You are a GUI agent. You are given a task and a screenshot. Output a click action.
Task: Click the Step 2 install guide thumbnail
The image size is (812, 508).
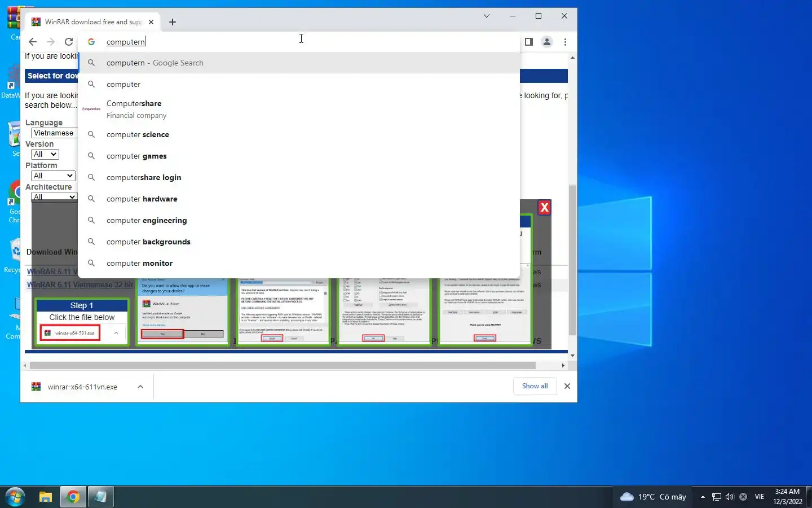[182, 311]
